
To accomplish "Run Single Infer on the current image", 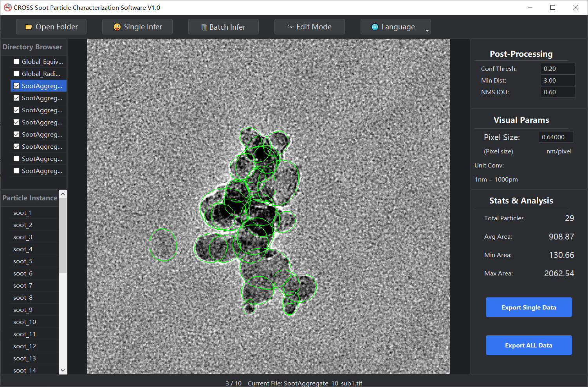I will click(137, 27).
